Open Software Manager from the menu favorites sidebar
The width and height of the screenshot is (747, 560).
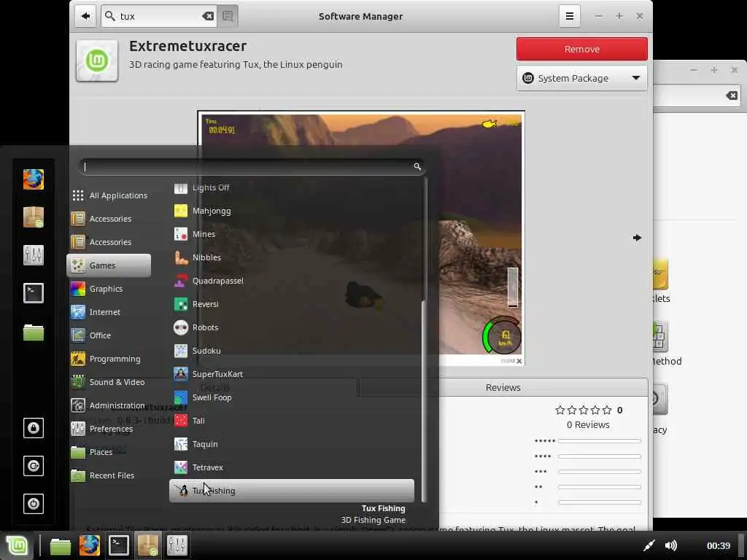pos(34,217)
